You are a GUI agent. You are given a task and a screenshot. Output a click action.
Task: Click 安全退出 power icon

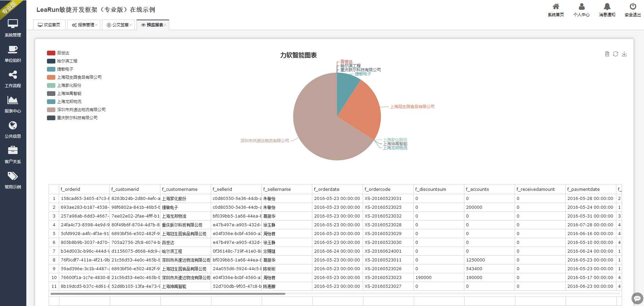(x=633, y=6)
